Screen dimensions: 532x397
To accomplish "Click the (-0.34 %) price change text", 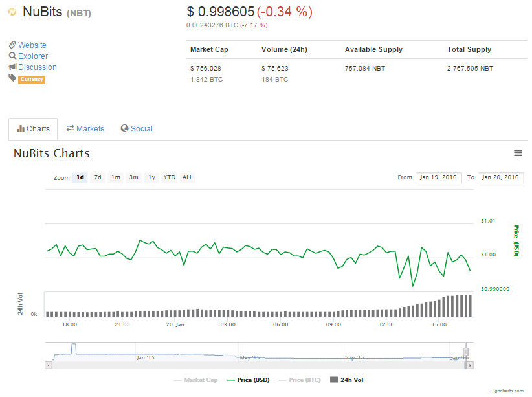I will pos(284,12).
